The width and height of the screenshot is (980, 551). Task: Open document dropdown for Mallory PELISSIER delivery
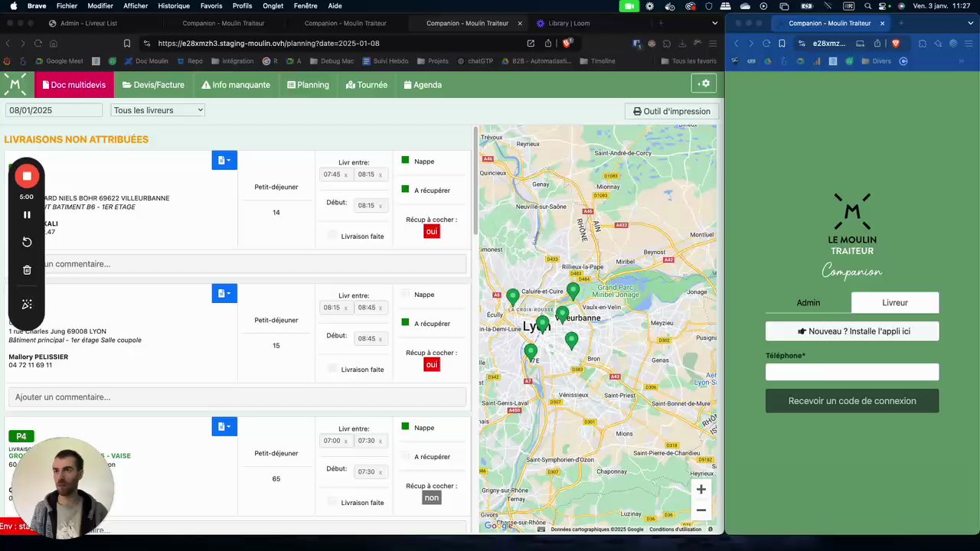click(224, 293)
